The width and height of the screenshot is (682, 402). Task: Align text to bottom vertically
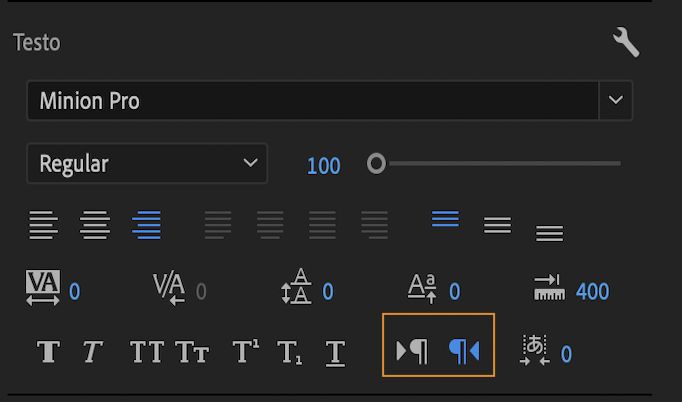(549, 233)
